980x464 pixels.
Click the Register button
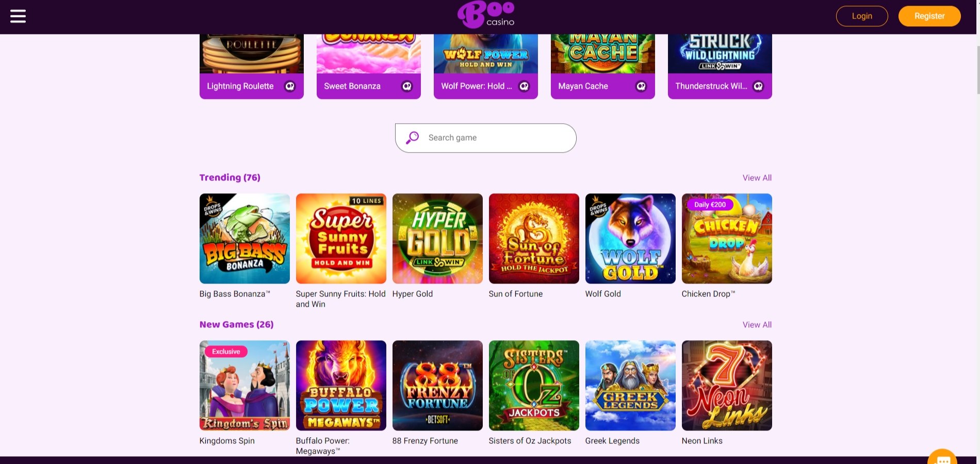929,16
